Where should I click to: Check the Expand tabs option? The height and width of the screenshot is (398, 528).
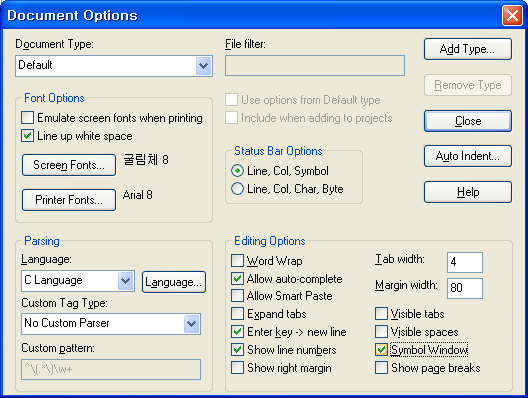[237, 314]
